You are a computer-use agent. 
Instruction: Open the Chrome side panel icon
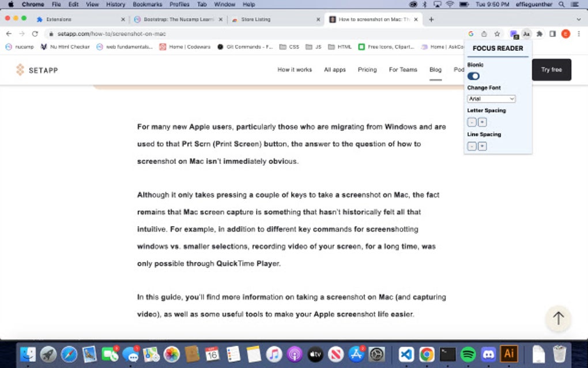(x=552, y=34)
